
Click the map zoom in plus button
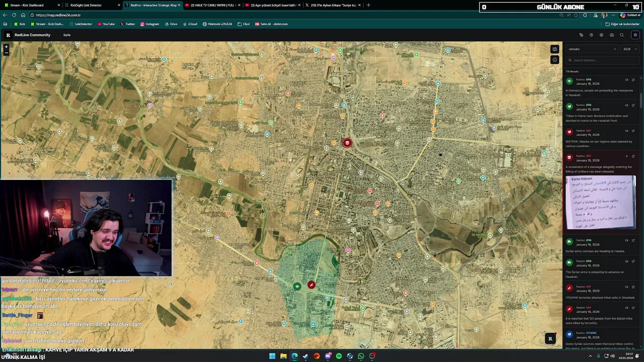(x=6, y=47)
